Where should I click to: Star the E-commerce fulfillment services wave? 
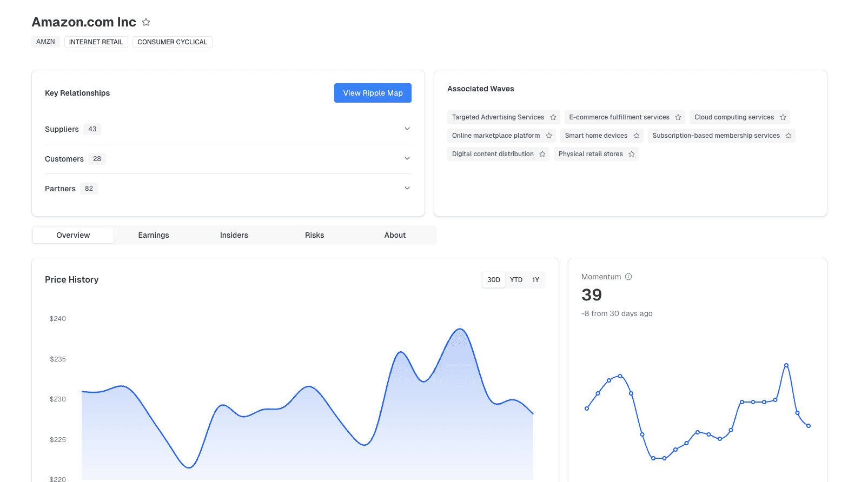tap(678, 117)
